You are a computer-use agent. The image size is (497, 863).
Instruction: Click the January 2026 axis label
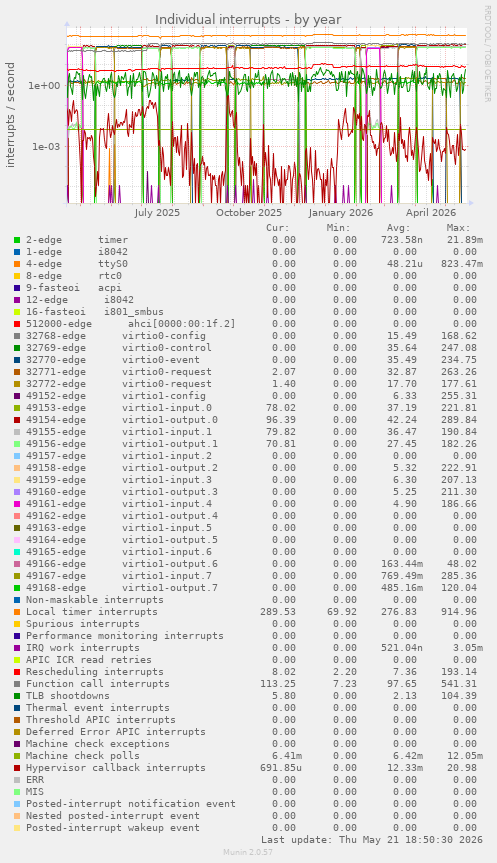(x=341, y=212)
